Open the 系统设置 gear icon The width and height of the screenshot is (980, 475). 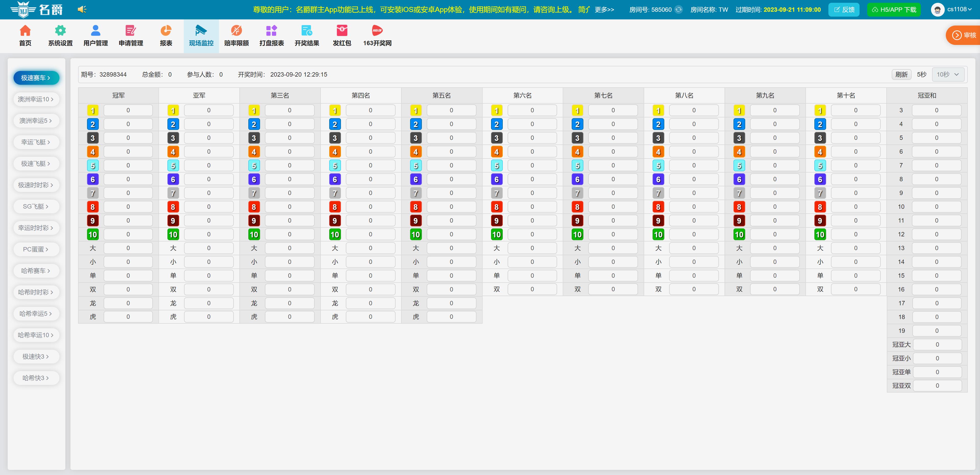pos(60,30)
